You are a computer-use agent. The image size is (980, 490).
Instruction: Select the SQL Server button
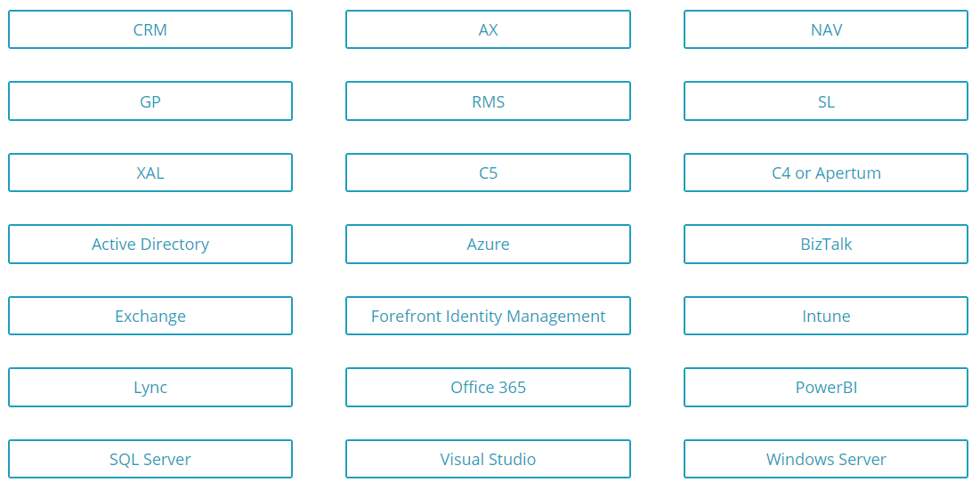click(150, 459)
